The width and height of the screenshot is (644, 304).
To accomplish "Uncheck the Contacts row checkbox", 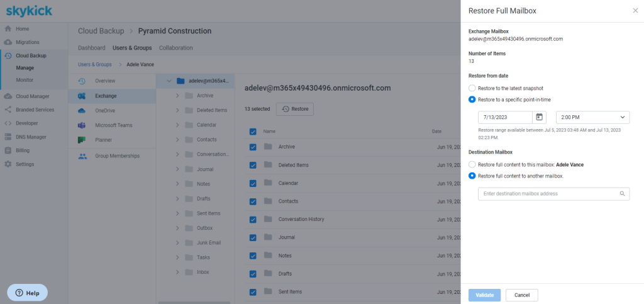I will (253, 201).
